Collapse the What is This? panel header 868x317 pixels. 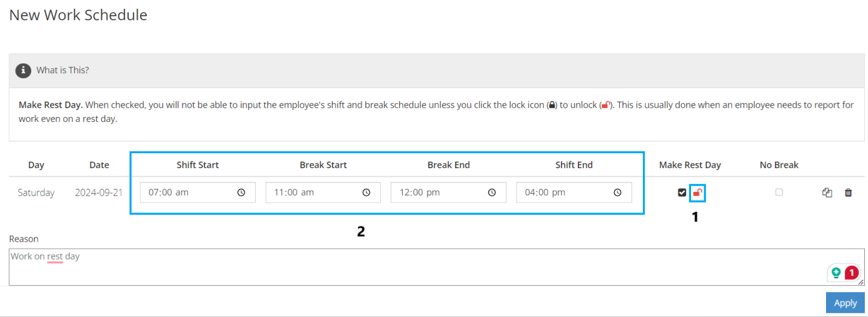[x=437, y=71]
